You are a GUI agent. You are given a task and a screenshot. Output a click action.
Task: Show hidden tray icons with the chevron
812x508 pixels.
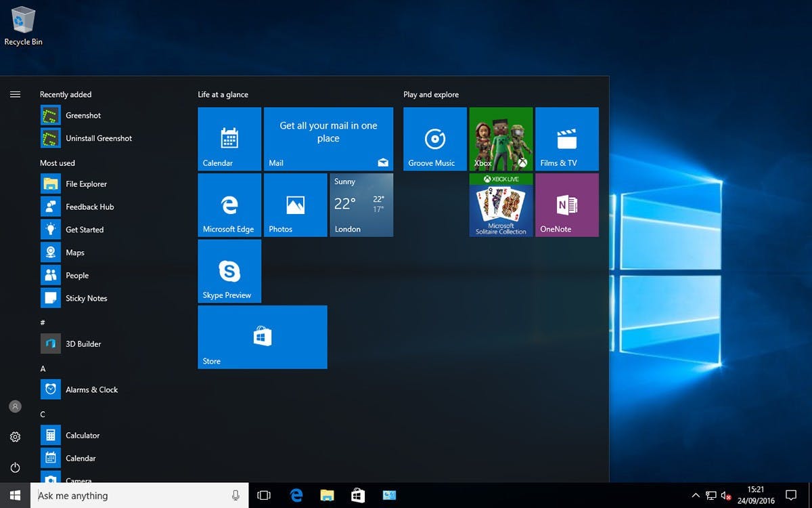(x=696, y=495)
